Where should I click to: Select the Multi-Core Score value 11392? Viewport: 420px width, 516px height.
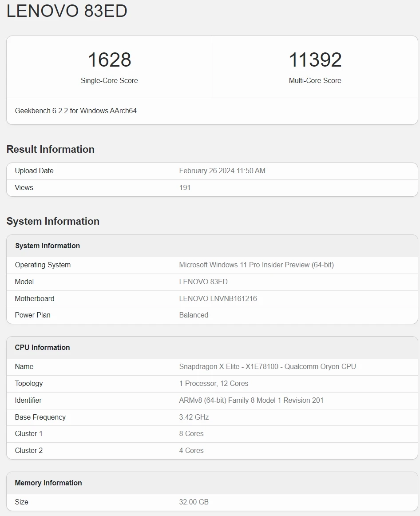315,60
